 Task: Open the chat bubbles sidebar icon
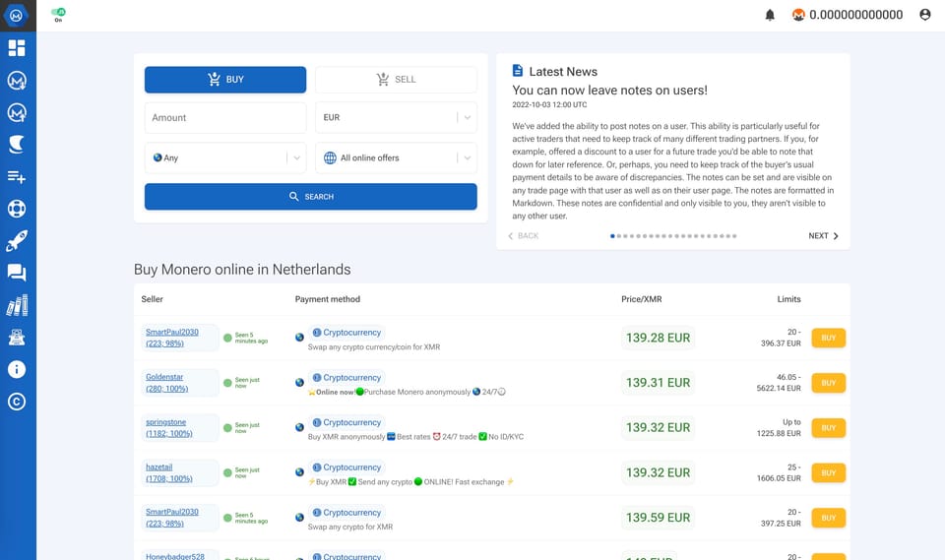point(17,273)
